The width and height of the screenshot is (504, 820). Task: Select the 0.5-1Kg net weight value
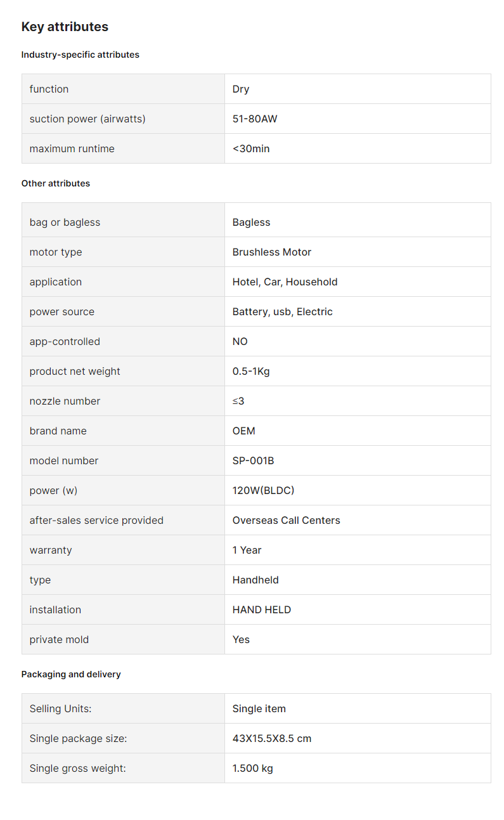pos(251,371)
